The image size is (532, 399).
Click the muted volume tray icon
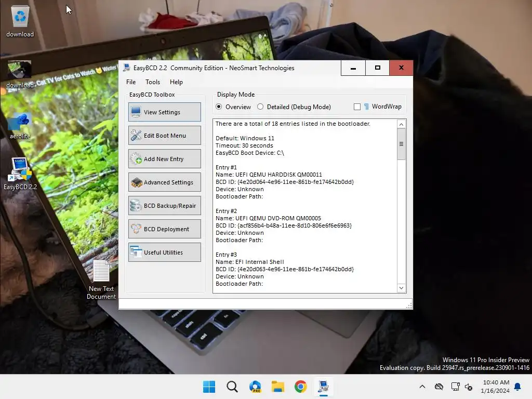[x=469, y=387]
